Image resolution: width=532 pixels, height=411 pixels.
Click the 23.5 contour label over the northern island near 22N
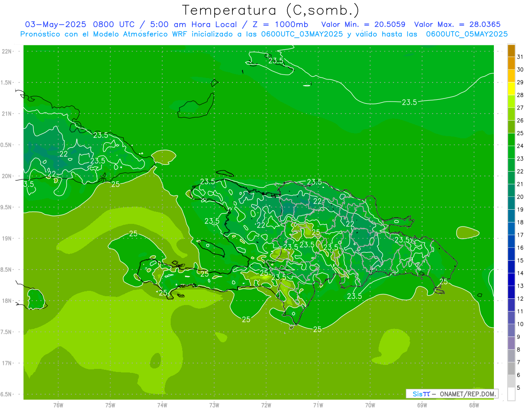(x=276, y=61)
